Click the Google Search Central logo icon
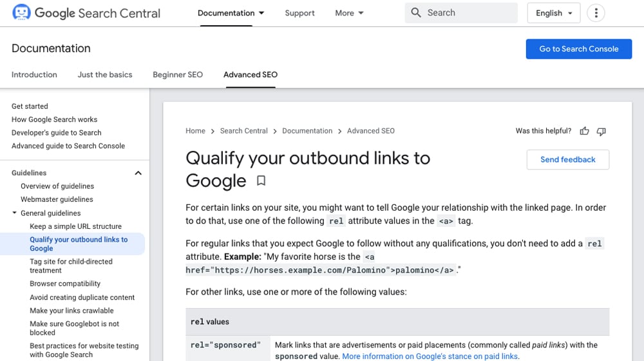Screen dimensions: 644x361 [21, 13]
